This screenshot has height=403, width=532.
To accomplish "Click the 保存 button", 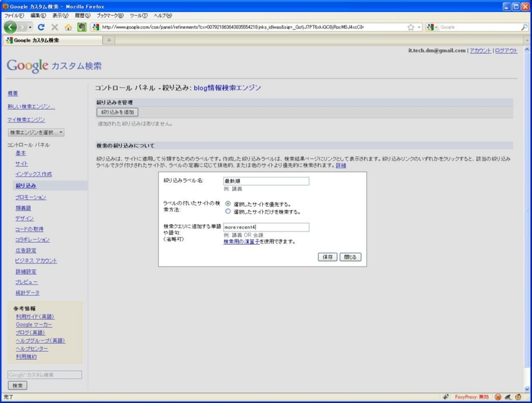I will pyautogui.click(x=327, y=257).
